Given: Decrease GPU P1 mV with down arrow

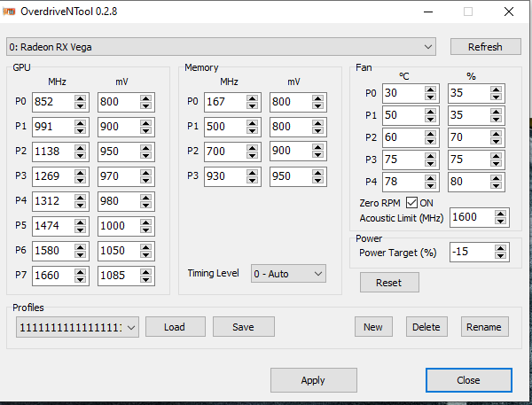Looking at the screenshot, I should click(x=146, y=130).
